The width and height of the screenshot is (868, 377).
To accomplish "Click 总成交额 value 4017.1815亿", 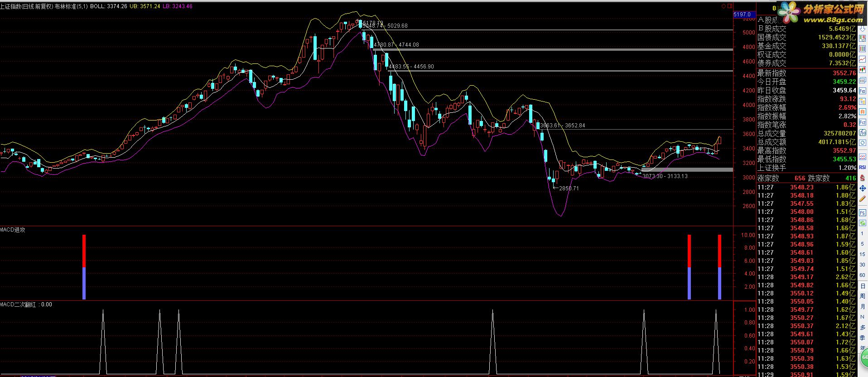I will click(837, 142).
